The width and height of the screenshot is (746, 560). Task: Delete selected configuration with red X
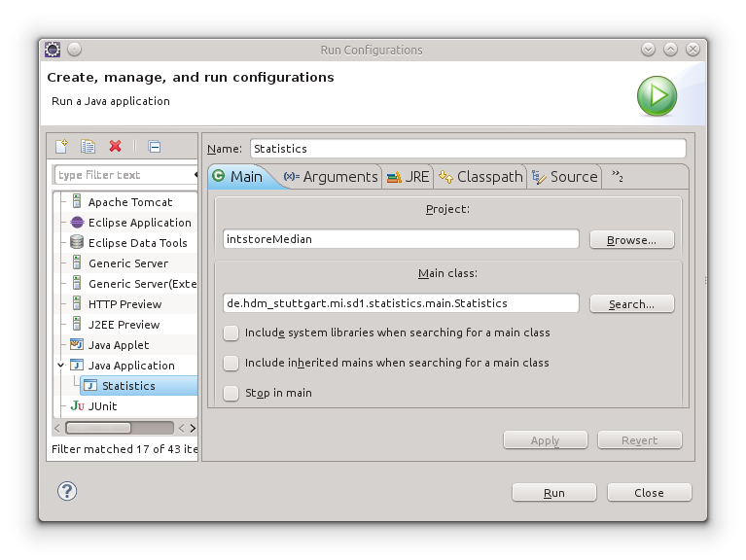click(x=115, y=147)
